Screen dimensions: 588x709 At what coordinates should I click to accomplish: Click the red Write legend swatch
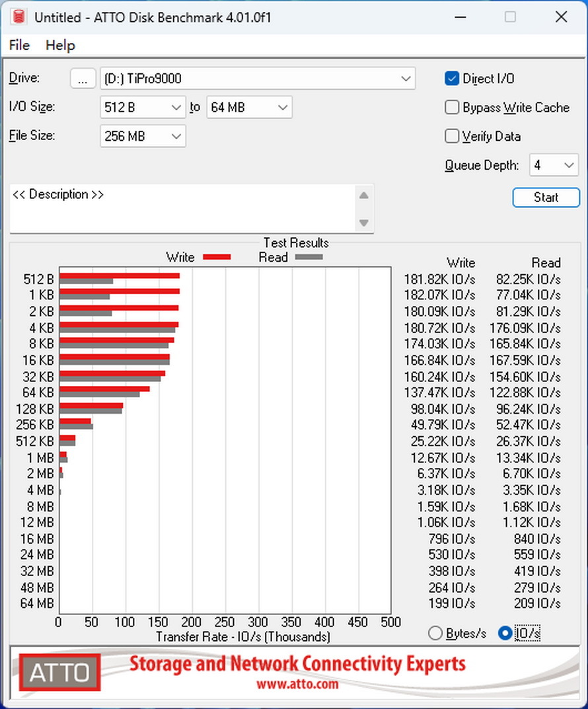click(217, 257)
